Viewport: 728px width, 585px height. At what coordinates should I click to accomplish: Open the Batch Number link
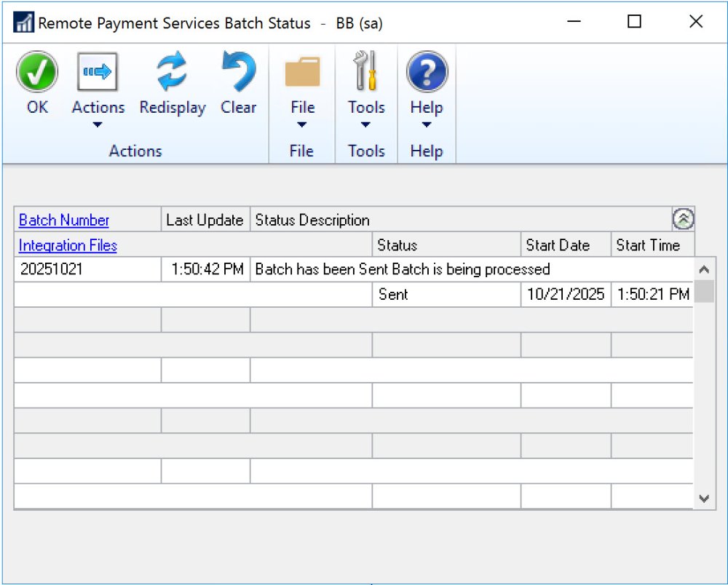tap(64, 220)
